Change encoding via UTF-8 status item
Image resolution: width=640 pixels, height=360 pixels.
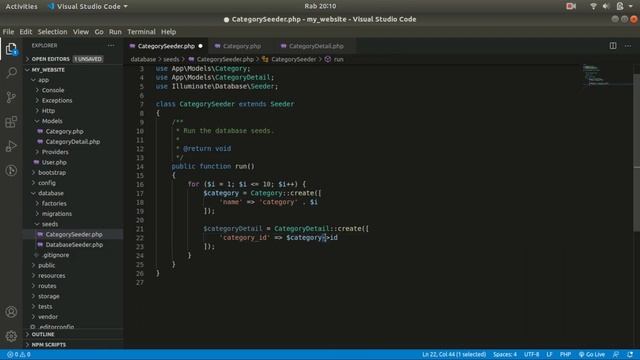click(531, 354)
